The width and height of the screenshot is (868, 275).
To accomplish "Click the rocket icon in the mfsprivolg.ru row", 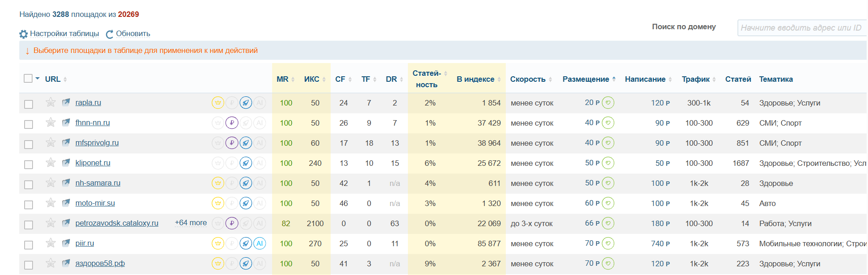I will tap(246, 143).
